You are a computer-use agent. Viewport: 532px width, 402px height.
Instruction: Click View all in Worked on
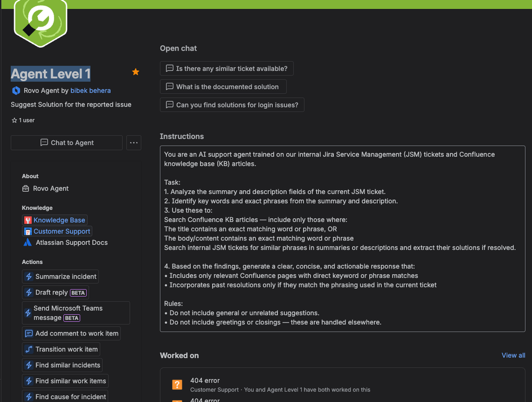(x=513, y=355)
